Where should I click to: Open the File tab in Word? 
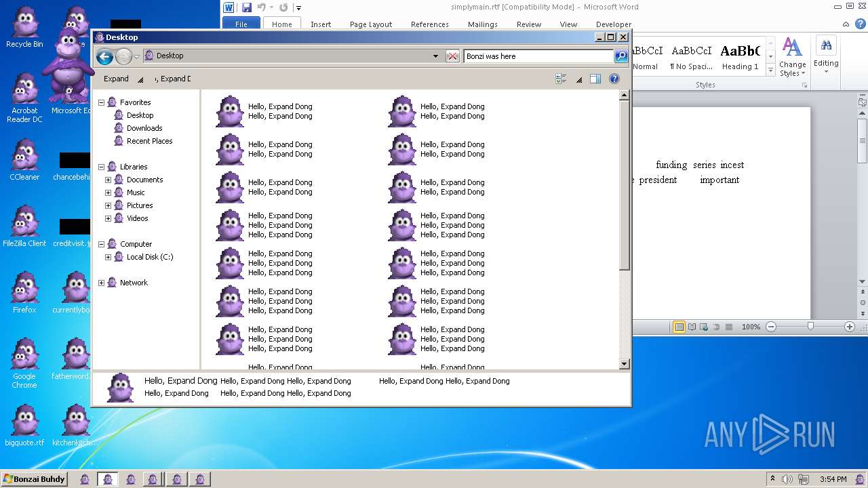[241, 24]
